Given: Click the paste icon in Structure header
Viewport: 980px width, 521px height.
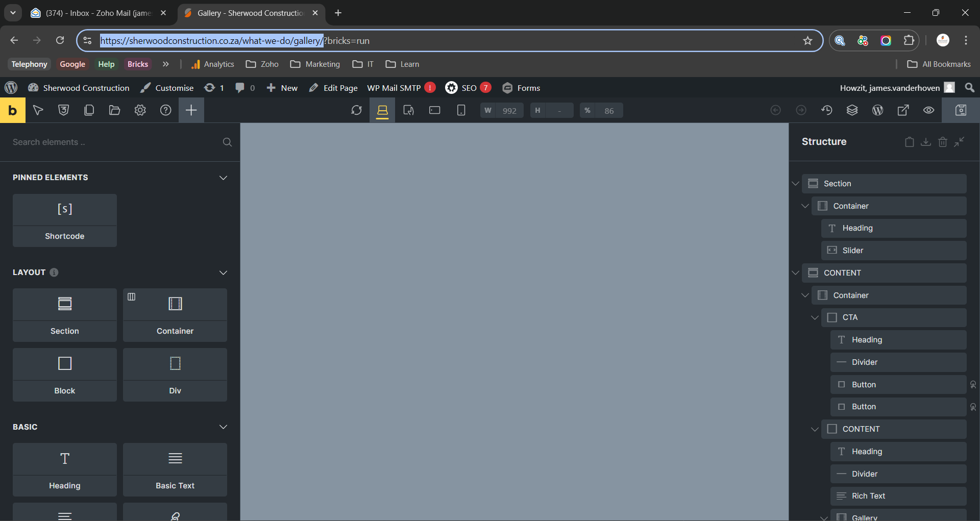Looking at the screenshot, I should [x=909, y=142].
